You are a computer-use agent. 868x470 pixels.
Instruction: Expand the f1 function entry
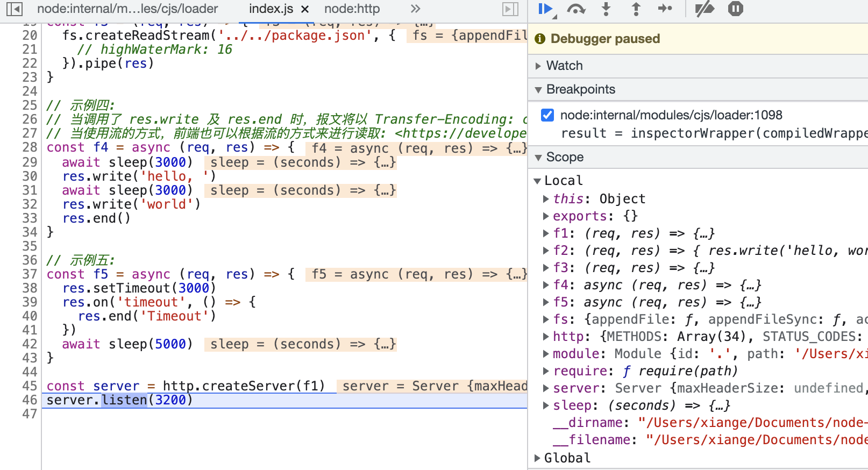[546, 233]
